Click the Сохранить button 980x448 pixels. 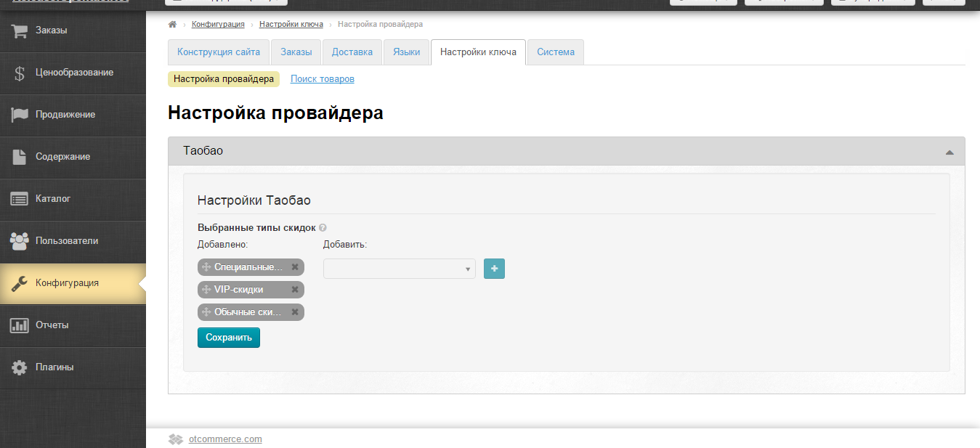point(229,338)
